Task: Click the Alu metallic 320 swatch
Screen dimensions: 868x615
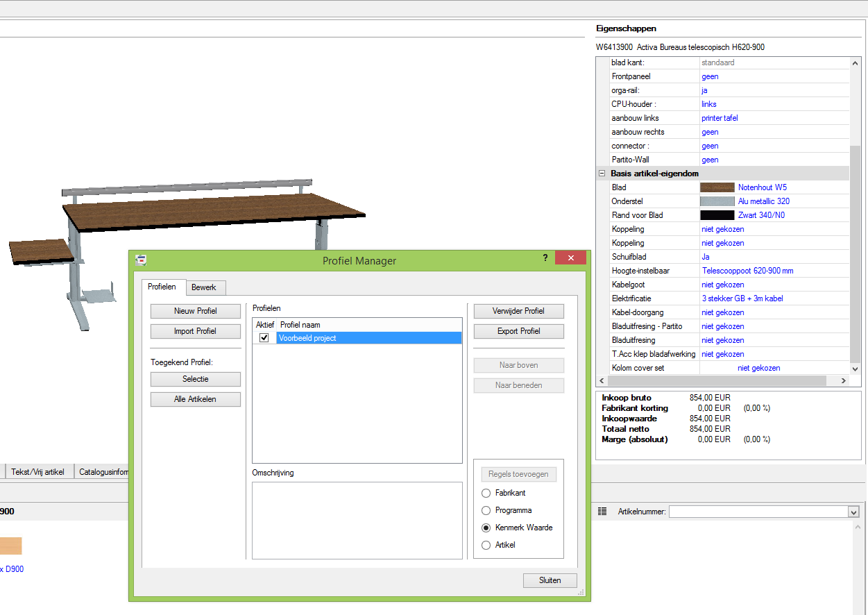Action: click(717, 201)
